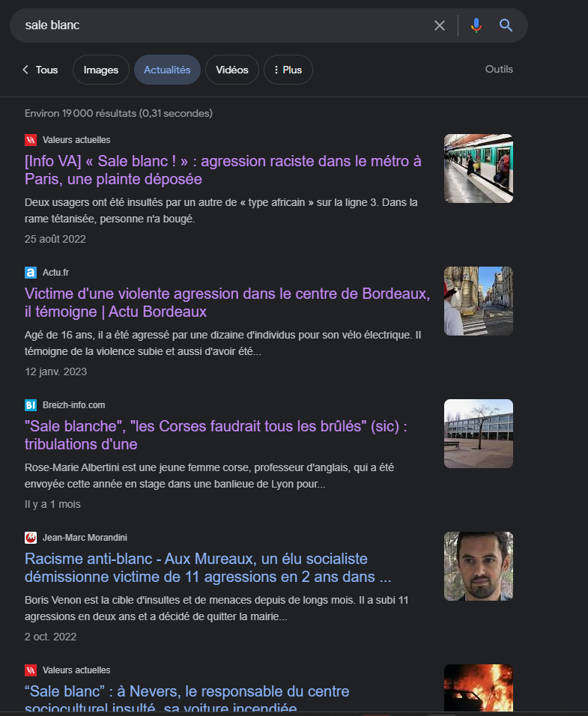588x716 pixels.
Task: Click the Jean-Marc Morandini source name
Action: click(85, 538)
